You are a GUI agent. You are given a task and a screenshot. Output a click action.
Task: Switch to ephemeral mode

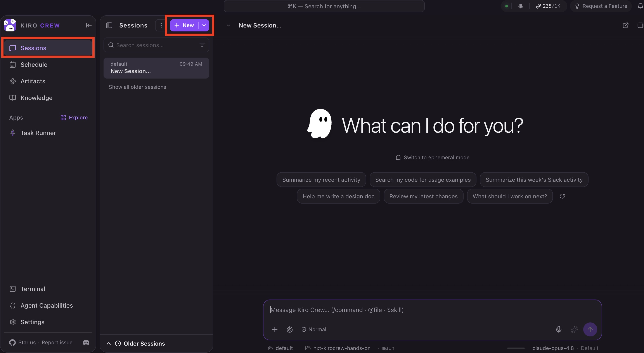[x=433, y=158]
